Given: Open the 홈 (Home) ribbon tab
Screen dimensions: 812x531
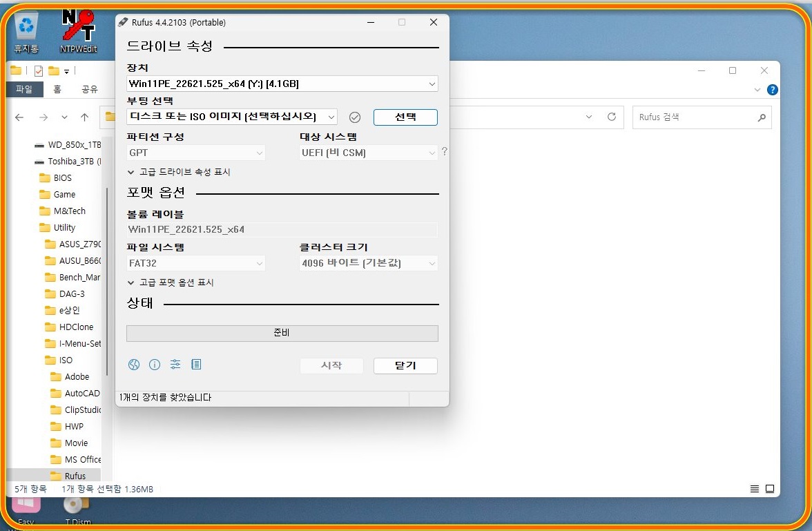Looking at the screenshot, I should click(x=57, y=89).
